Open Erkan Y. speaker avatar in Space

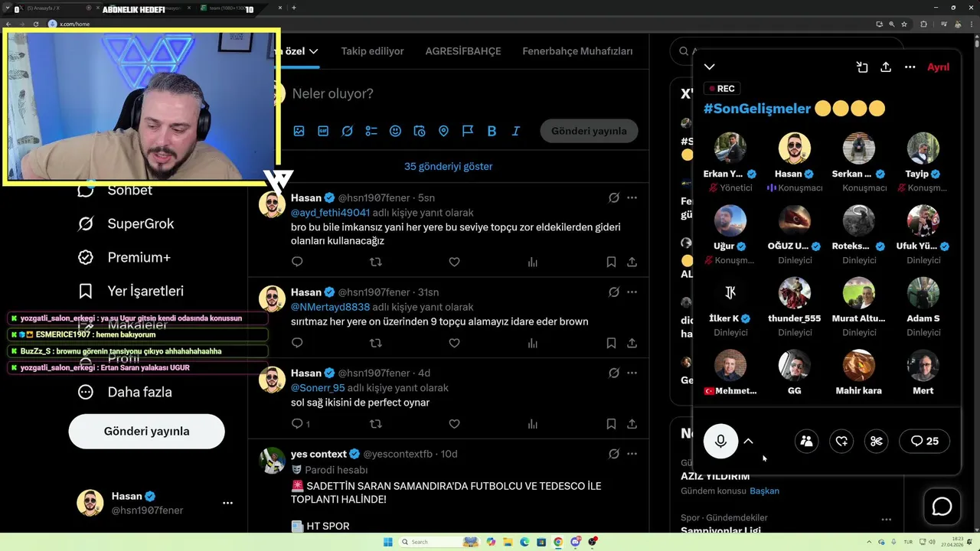(730, 148)
